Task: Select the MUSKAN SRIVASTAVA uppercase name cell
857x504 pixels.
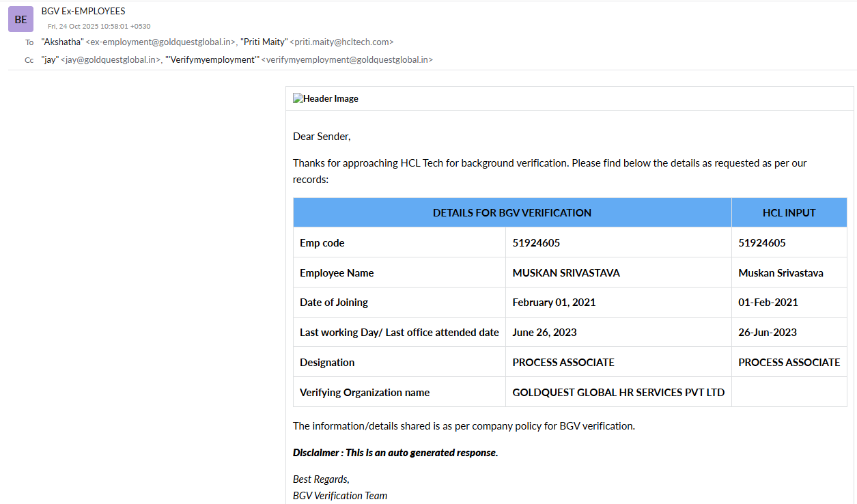Action: (566, 273)
